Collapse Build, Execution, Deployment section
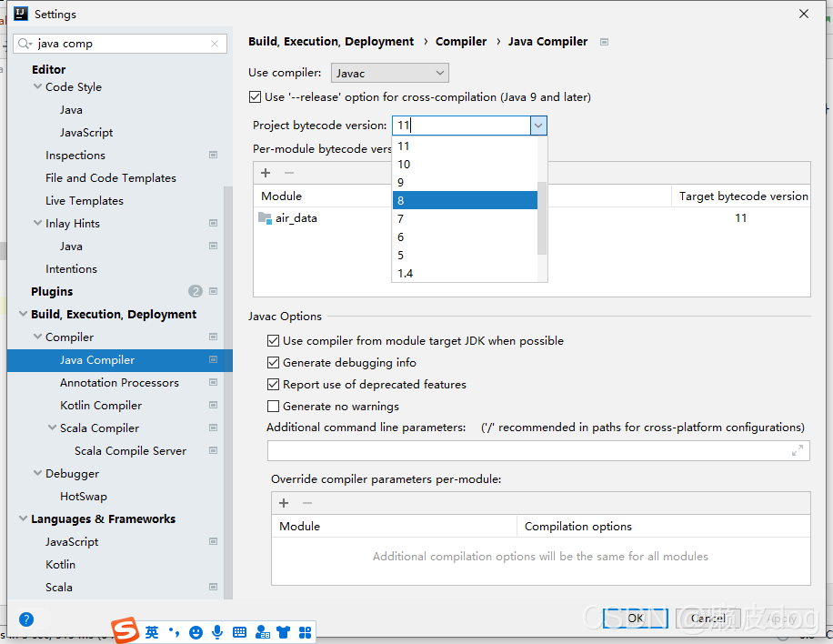Image resolution: width=833 pixels, height=644 pixels. tap(24, 314)
